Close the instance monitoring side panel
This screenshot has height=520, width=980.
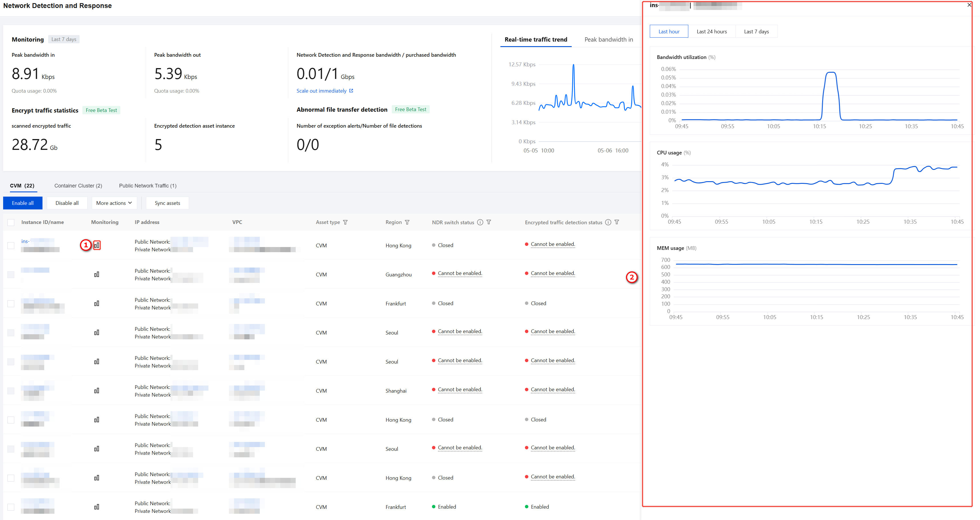click(x=969, y=5)
